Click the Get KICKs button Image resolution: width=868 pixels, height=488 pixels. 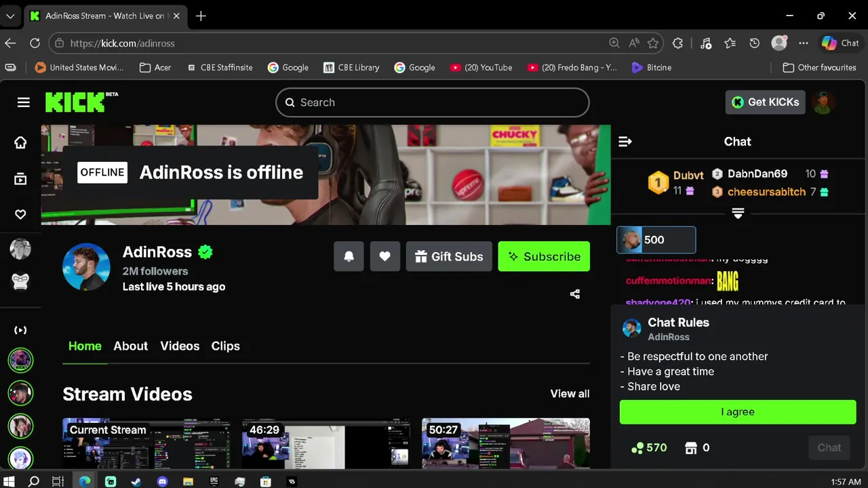coord(766,102)
